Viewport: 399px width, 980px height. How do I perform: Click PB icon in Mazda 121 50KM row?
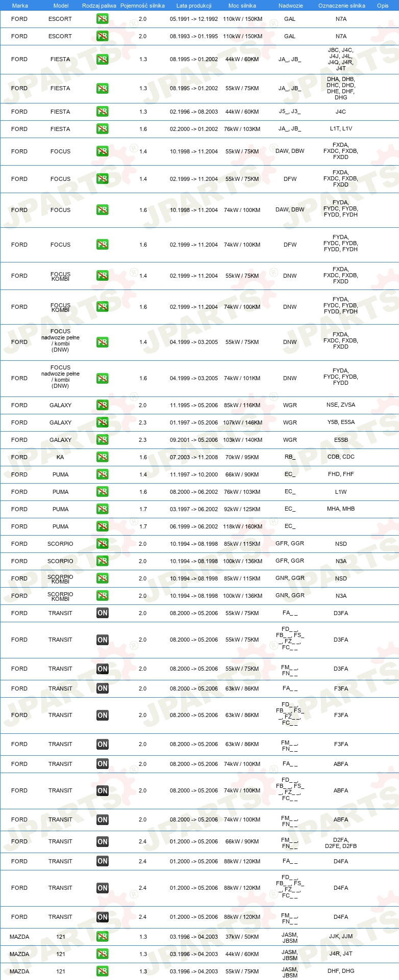pos(103,937)
